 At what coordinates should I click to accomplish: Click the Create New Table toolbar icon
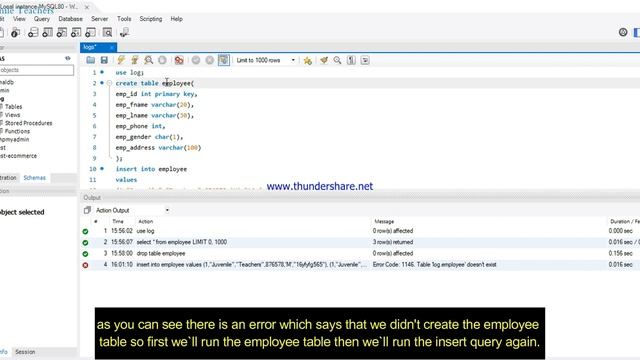(47, 33)
